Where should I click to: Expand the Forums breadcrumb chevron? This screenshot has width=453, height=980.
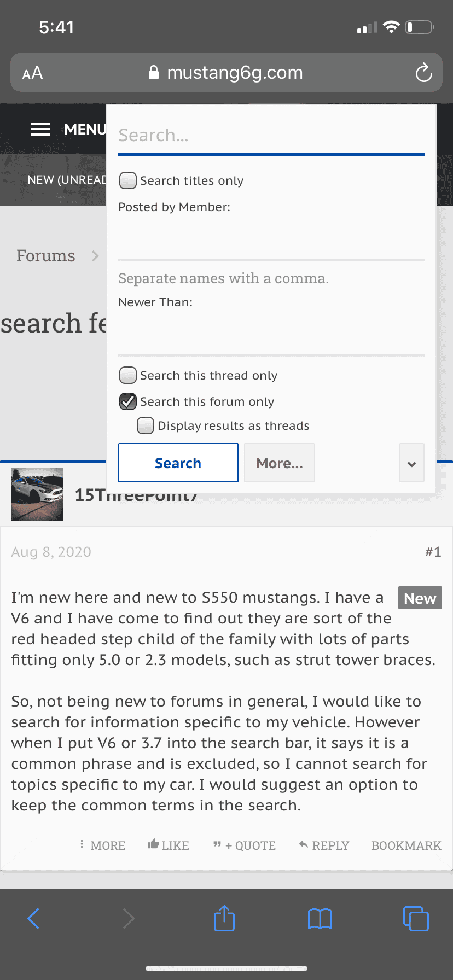pos(96,255)
